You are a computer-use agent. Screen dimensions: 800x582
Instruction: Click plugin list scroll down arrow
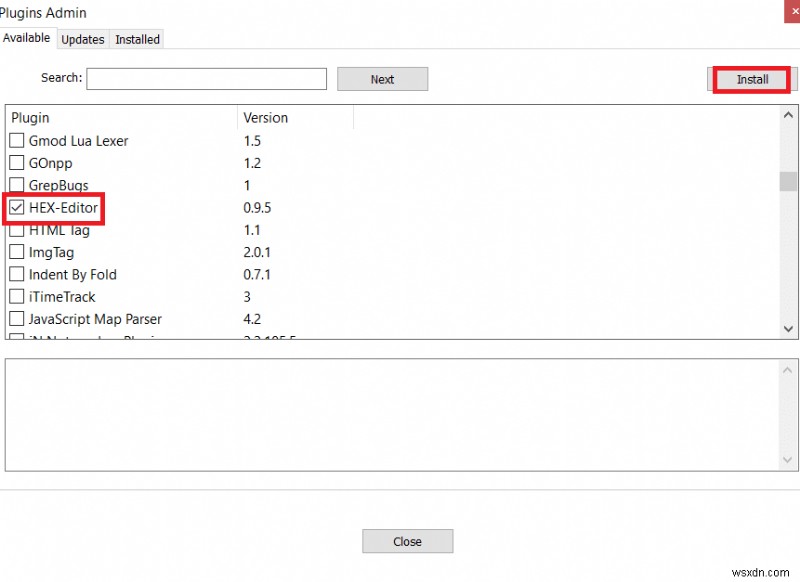tap(788, 329)
